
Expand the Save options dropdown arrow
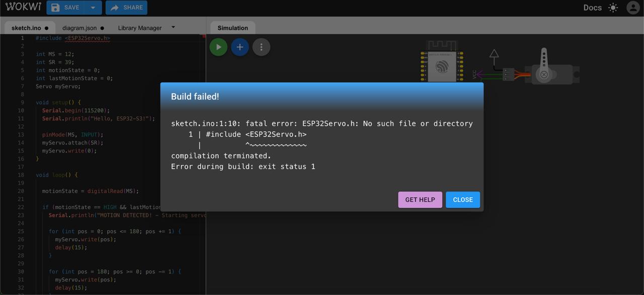click(93, 8)
